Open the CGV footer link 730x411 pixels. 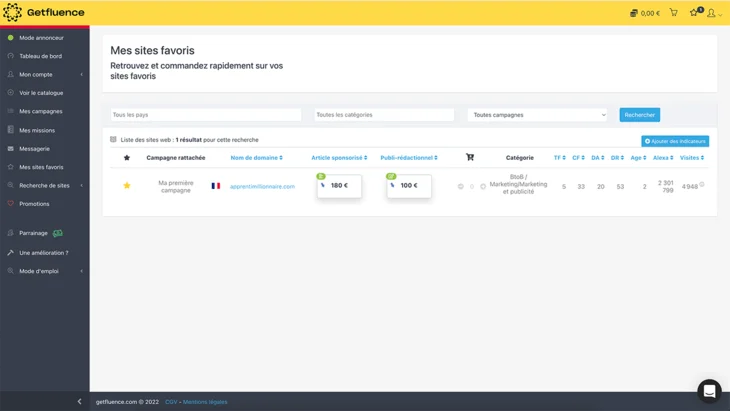[171, 402]
